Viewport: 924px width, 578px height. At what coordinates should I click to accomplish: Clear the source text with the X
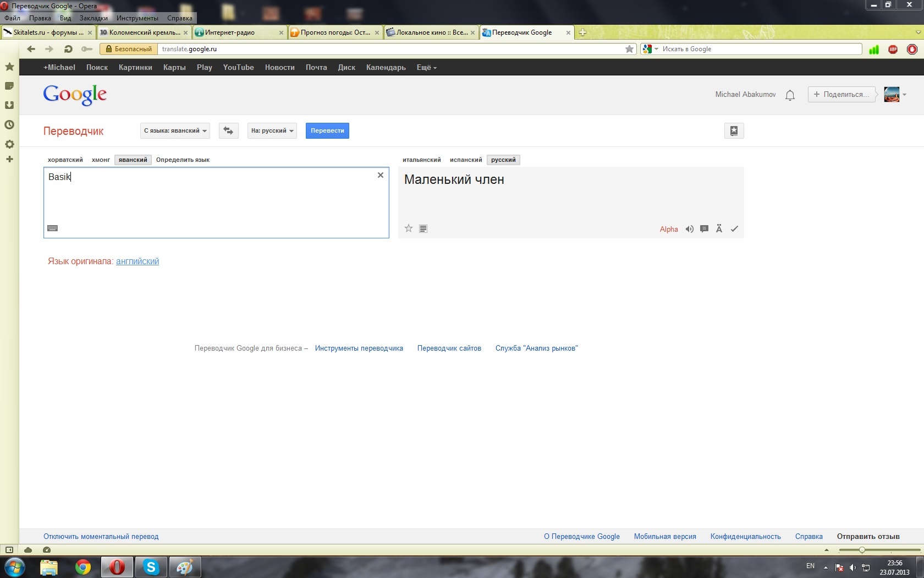pyautogui.click(x=380, y=175)
